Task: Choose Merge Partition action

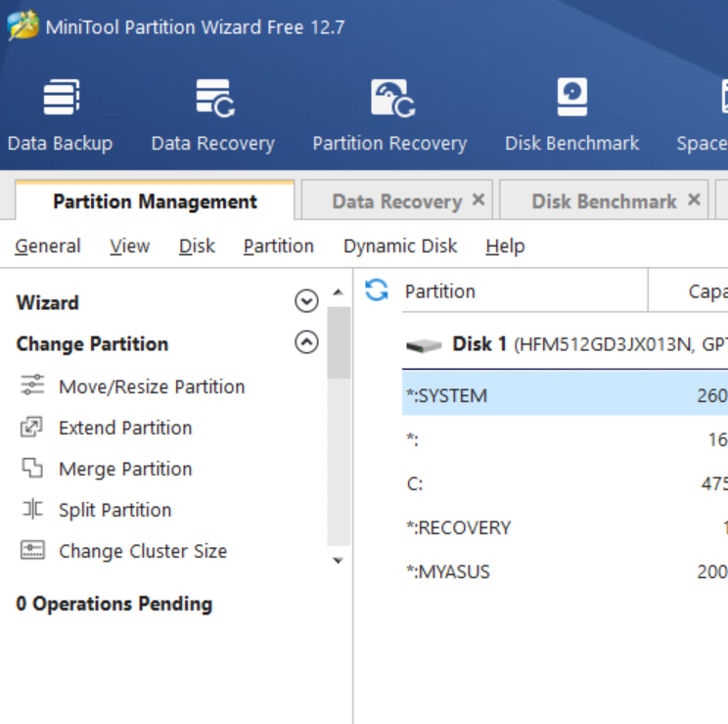Action: click(125, 469)
